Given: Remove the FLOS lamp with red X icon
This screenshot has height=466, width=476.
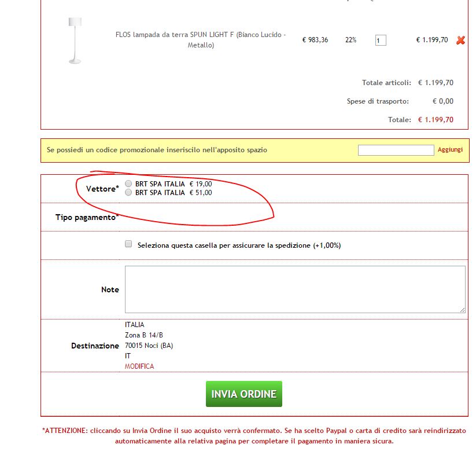Looking at the screenshot, I should coord(460,40).
